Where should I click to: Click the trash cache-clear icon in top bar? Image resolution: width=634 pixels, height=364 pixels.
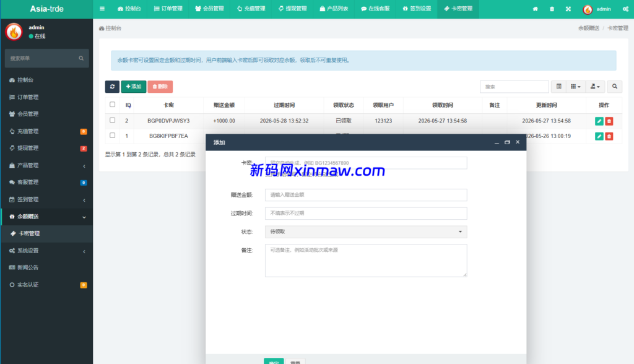click(552, 9)
